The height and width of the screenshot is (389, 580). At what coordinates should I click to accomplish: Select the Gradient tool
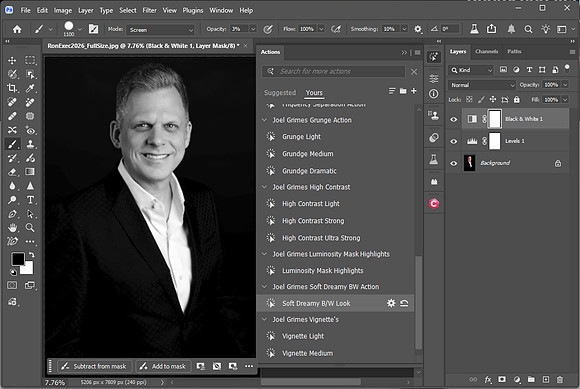[x=30, y=172]
